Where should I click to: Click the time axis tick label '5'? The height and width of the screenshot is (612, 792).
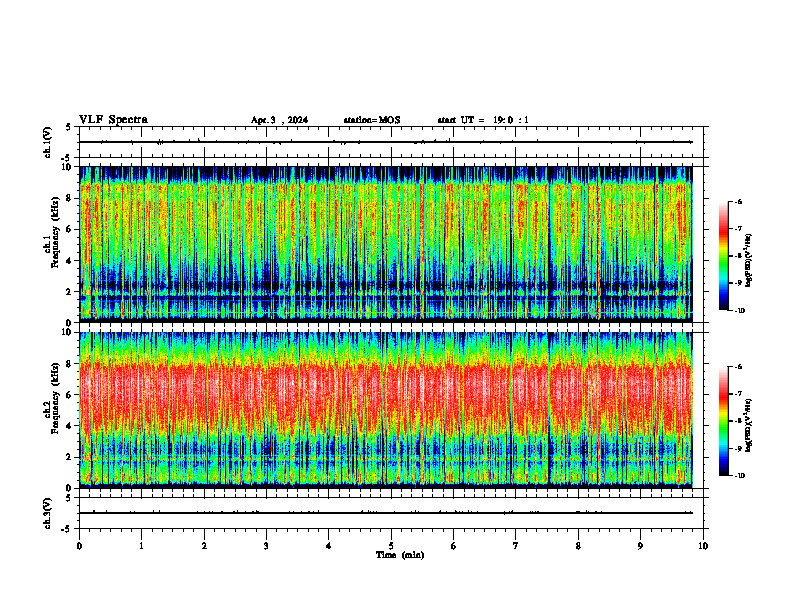(391, 546)
